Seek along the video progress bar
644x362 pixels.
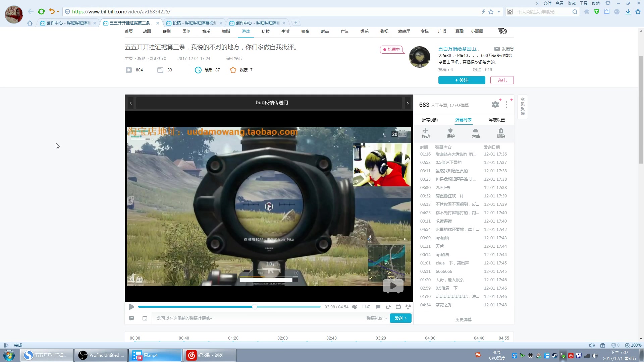tap(229, 307)
